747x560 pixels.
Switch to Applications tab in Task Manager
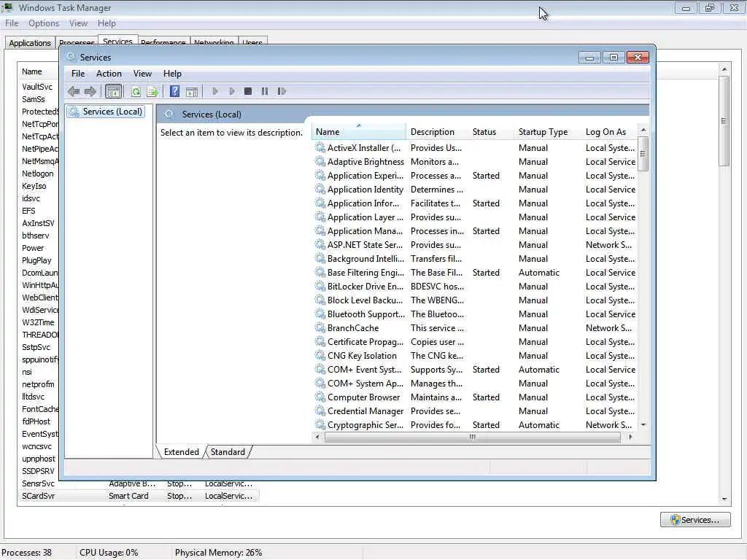(30, 43)
